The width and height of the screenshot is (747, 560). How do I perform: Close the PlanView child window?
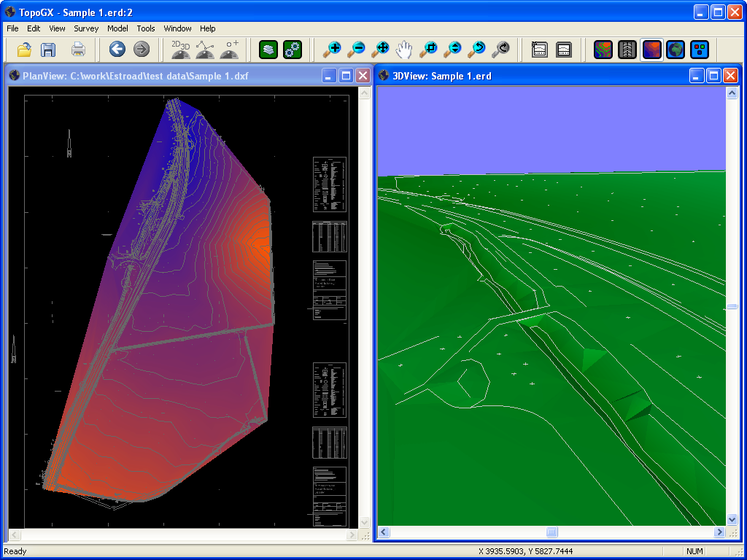[363, 76]
